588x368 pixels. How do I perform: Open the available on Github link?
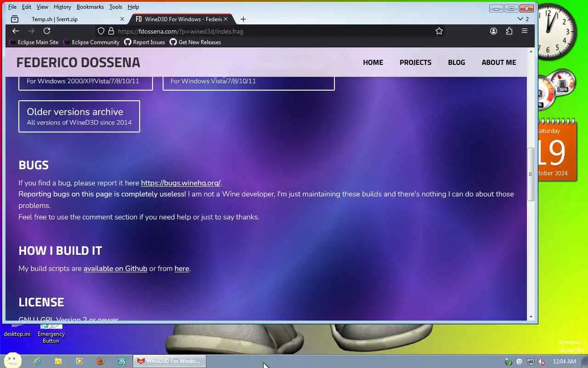(x=115, y=269)
